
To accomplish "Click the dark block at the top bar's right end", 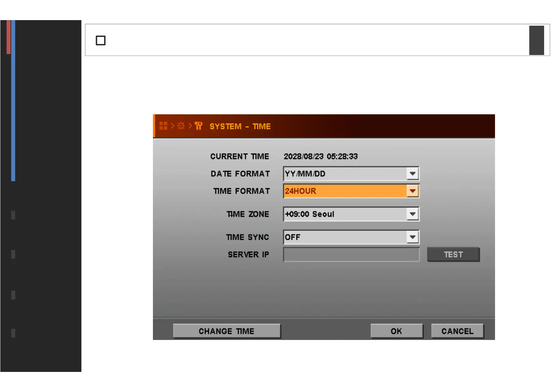I will tap(536, 40).
